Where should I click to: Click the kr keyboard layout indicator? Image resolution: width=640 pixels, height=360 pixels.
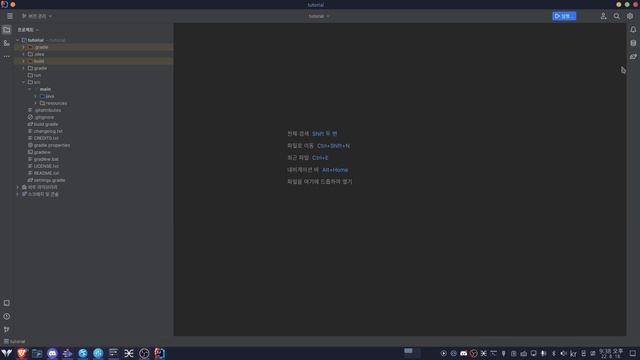[573, 353]
